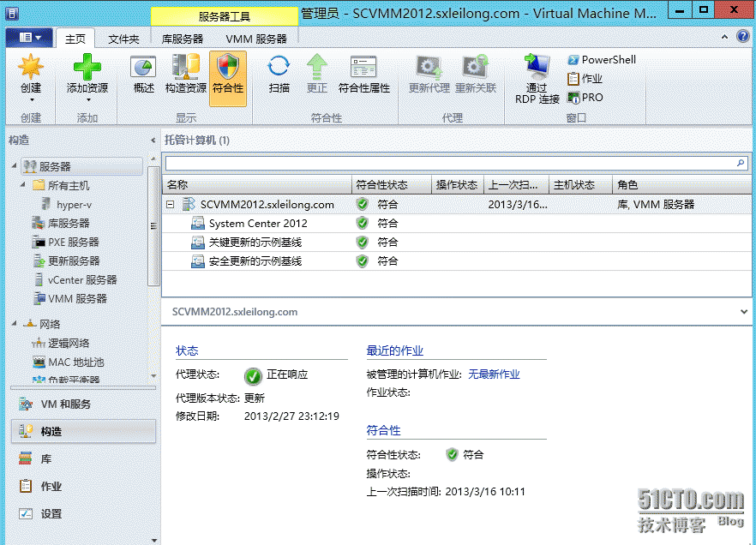Open 符合性属性 compliance properties

click(364, 75)
